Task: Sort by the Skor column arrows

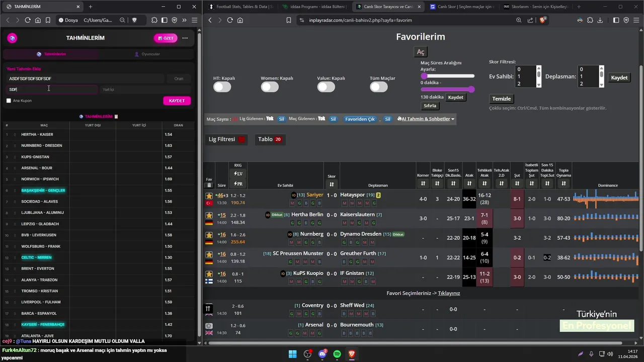Action: click(x=332, y=185)
